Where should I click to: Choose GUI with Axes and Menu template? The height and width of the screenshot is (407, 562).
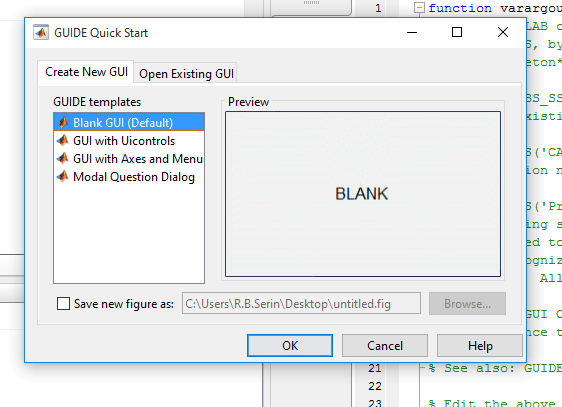pos(129,158)
